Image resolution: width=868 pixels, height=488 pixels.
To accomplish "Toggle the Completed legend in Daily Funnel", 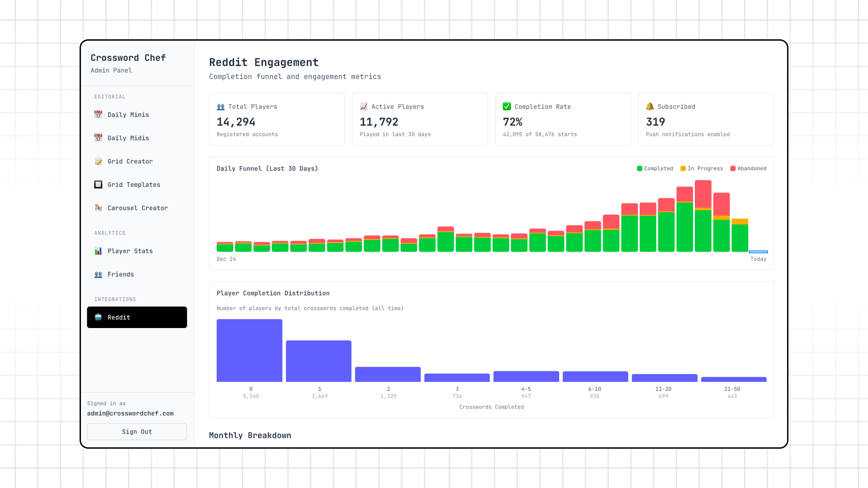I will [x=655, y=168].
